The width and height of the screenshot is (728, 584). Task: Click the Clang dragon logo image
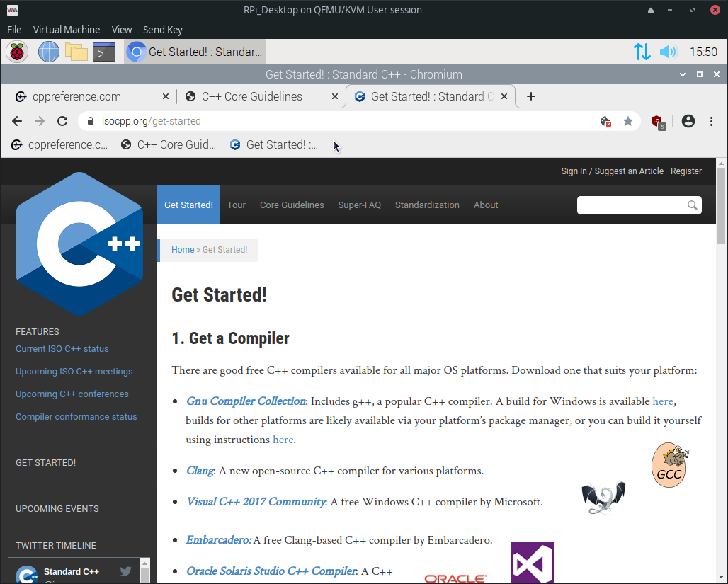click(603, 497)
